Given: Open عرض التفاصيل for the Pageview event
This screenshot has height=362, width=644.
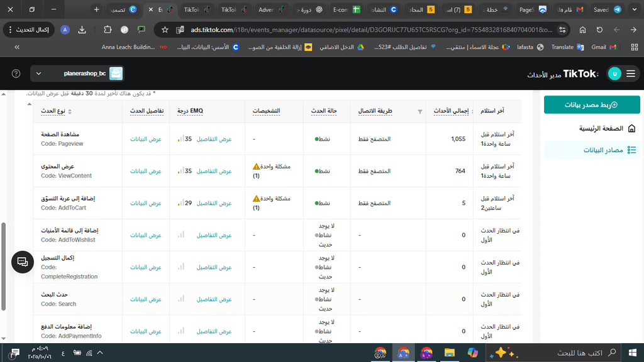Looking at the screenshot, I should coord(214,139).
